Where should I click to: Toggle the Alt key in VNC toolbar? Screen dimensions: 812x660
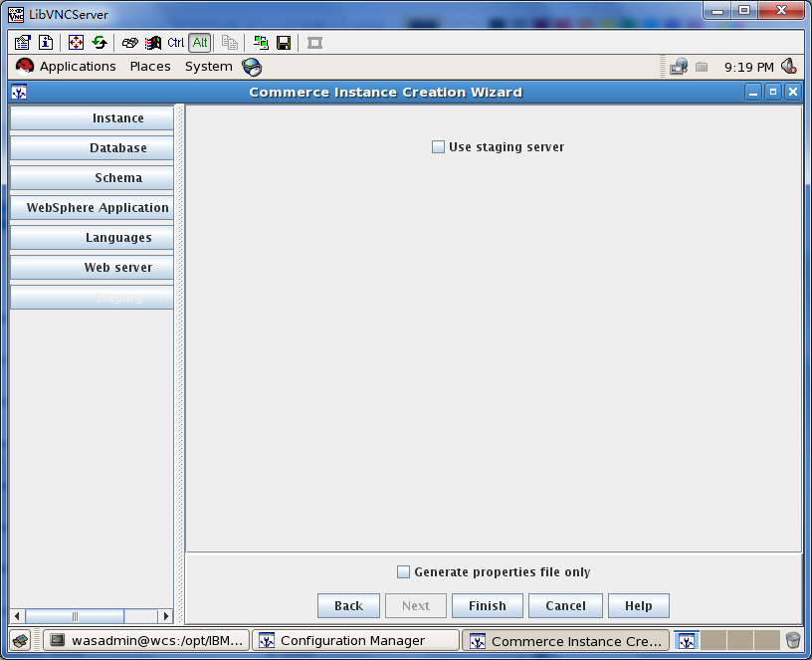tap(200, 43)
